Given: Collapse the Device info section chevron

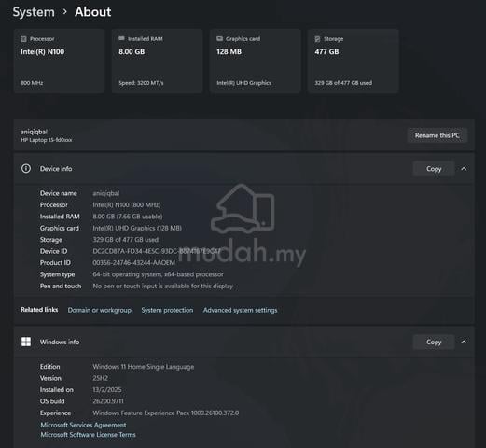Looking at the screenshot, I should click(464, 169).
